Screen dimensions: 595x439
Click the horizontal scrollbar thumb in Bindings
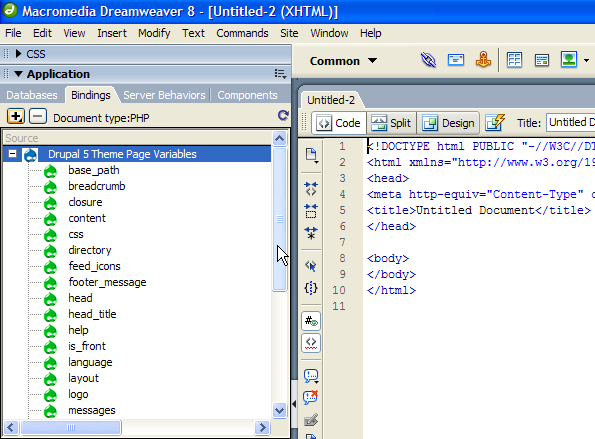coord(71,428)
